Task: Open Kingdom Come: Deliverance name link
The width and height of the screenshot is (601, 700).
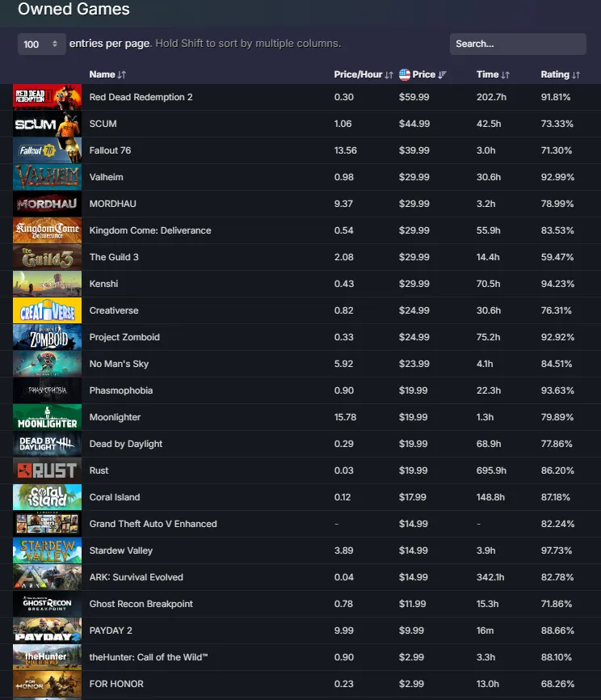Action: coord(150,230)
